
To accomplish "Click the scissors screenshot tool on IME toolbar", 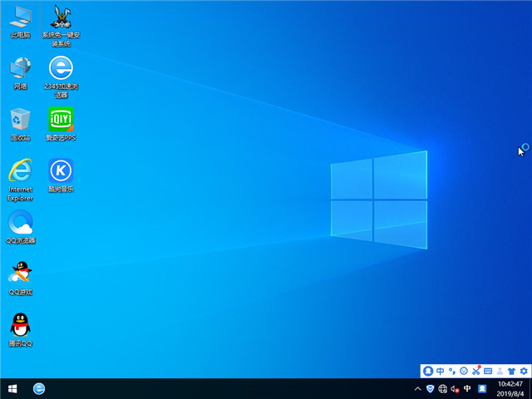I will pyautogui.click(x=476, y=371).
